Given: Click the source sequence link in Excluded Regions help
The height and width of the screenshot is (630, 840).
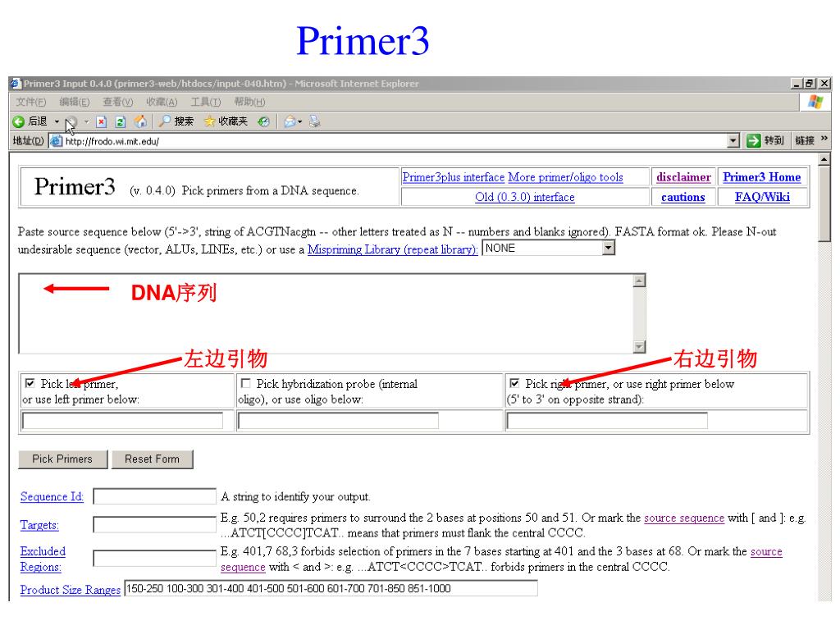Looking at the screenshot, I should click(766, 552).
